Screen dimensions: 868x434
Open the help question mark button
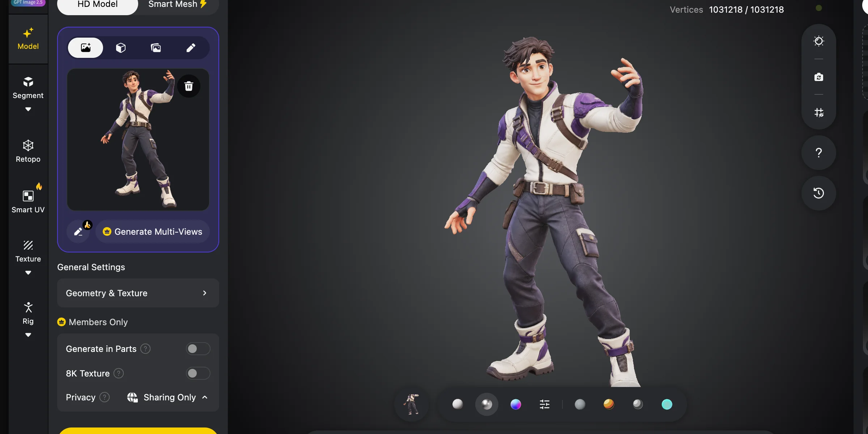pyautogui.click(x=819, y=153)
